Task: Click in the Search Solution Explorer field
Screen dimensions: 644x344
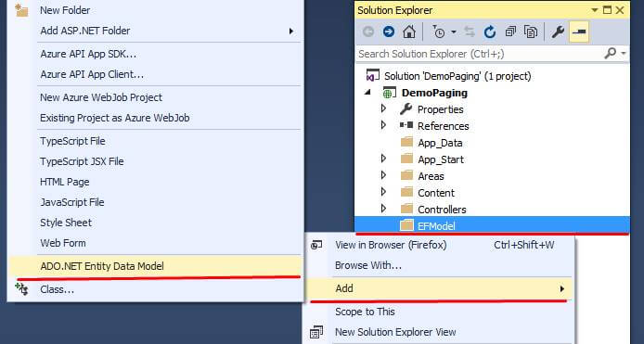Action: coord(479,54)
